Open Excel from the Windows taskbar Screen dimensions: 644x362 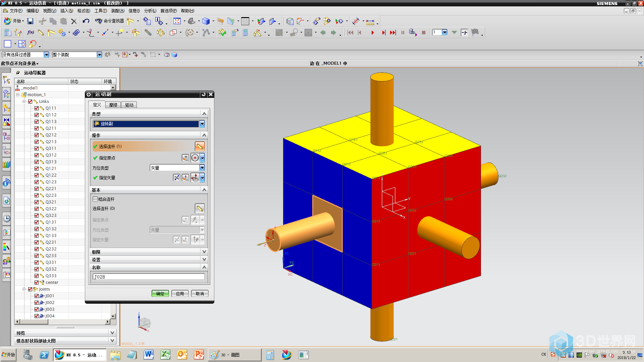click(x=165, y=355)
